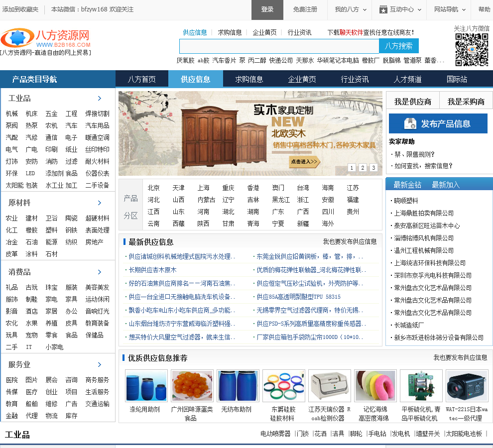Open 八方首页 in main navigation
Viewport: 493px width, 448px height.
(142, 79)
